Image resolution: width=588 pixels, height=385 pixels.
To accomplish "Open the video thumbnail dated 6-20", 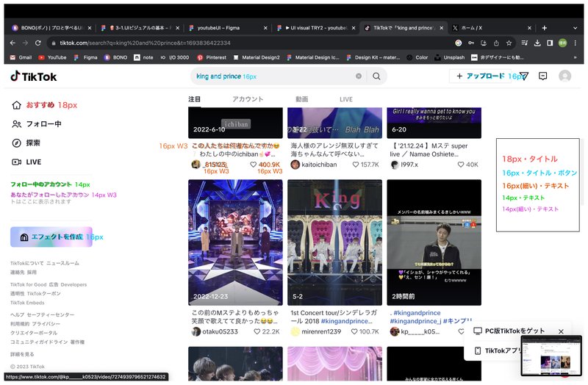I will [434, 123].
